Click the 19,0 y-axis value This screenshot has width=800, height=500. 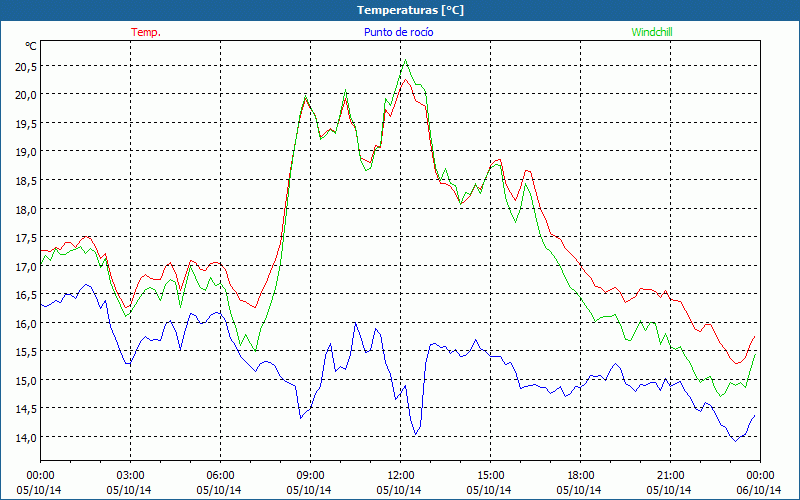click(x=26, y=152)
